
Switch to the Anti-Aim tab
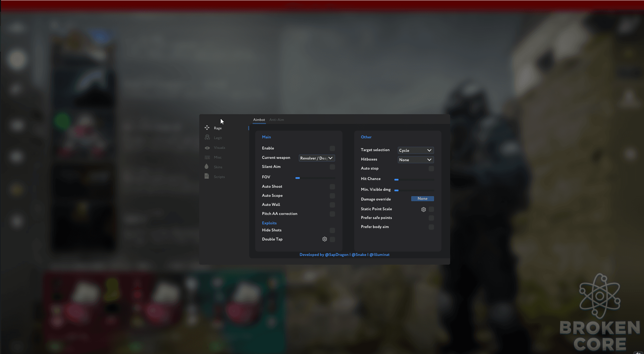pos(277,120)
